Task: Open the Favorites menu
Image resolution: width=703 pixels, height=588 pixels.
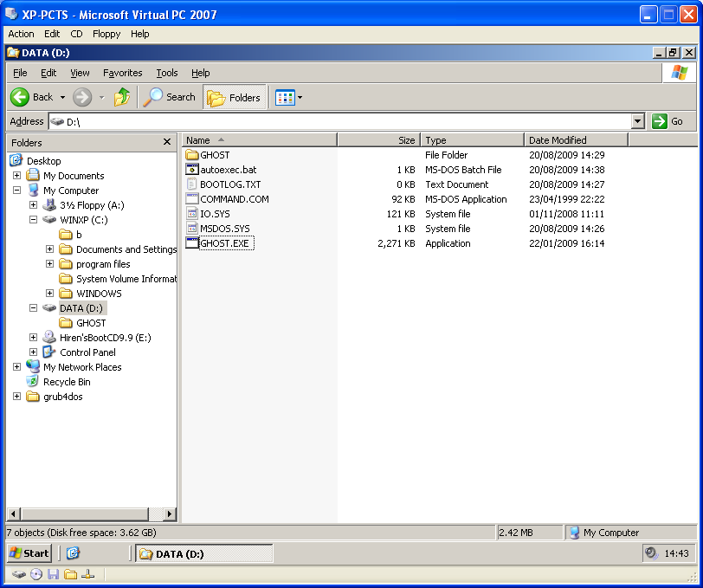Action: tap(122, 73)
